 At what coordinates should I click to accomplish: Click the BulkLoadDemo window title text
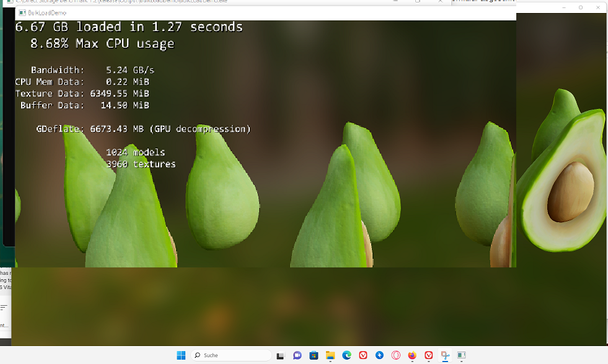click(47, 13)
